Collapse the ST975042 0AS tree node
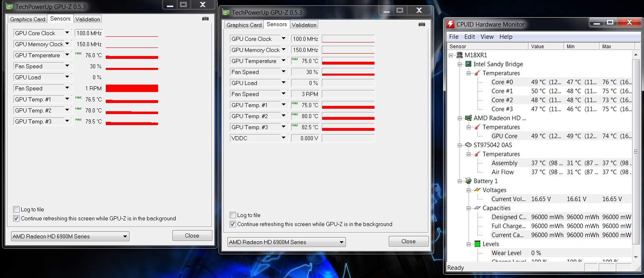The height and width of the screenshot is (278, 644). pos(460,145)
